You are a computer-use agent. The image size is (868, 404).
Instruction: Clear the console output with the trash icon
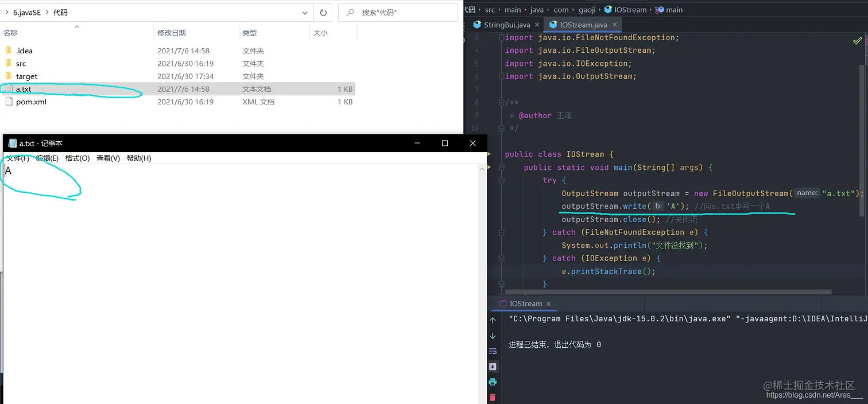[x=493, y=397]
